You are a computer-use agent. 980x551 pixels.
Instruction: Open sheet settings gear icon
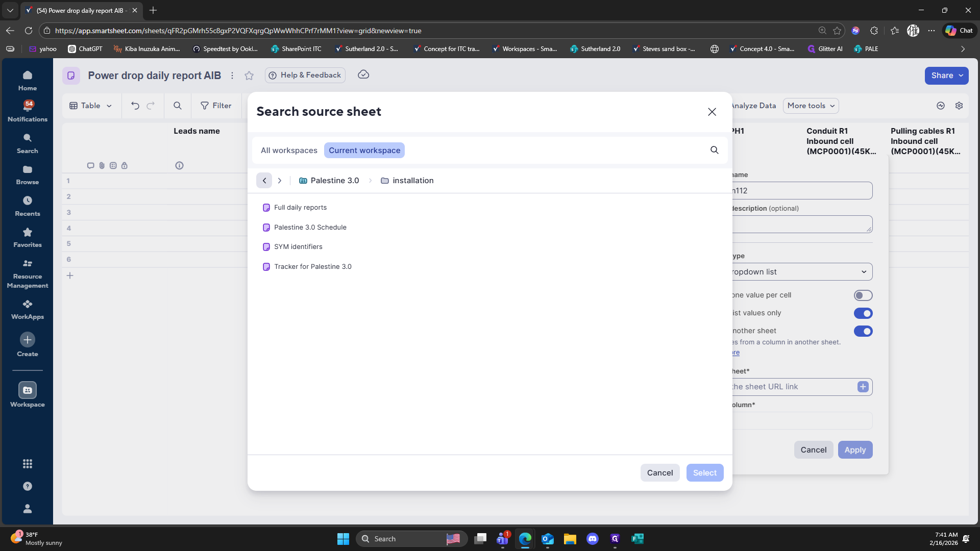[959, 106]
